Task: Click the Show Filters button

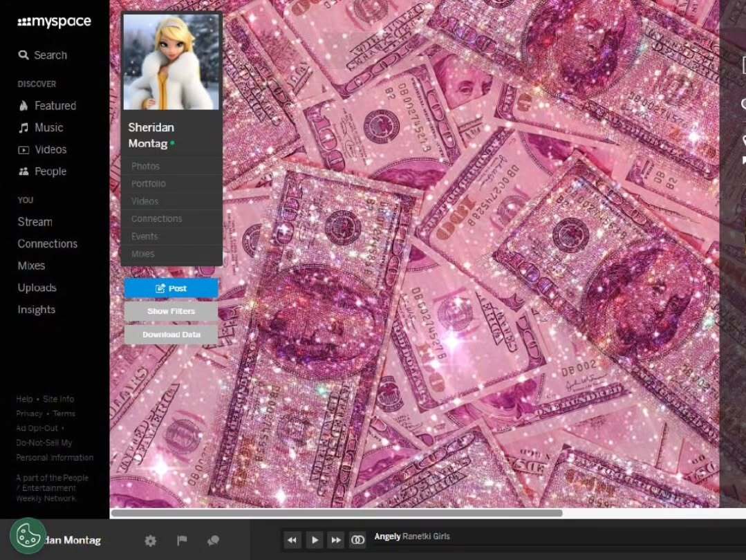Action: 171,311
